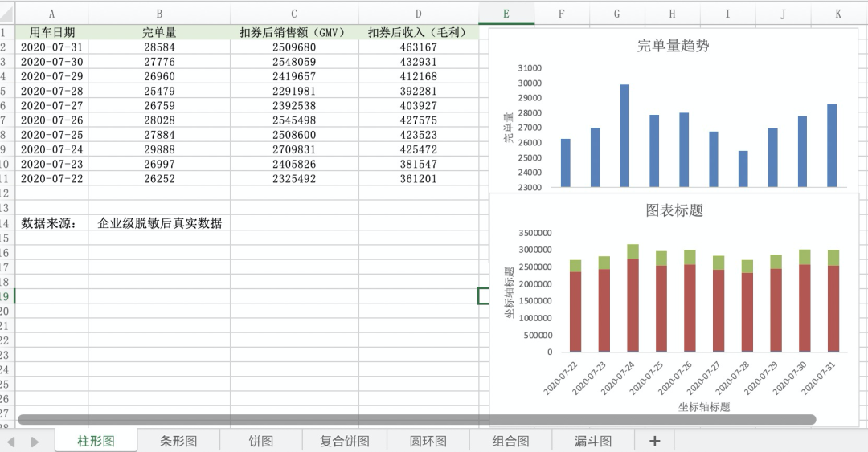Screen dimensions: 868x452
Task: Select cell with value 29888
Action: (159, 149)
